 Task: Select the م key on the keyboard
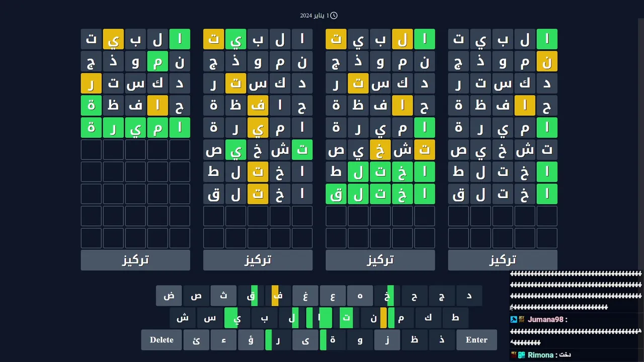click(400, 318)
